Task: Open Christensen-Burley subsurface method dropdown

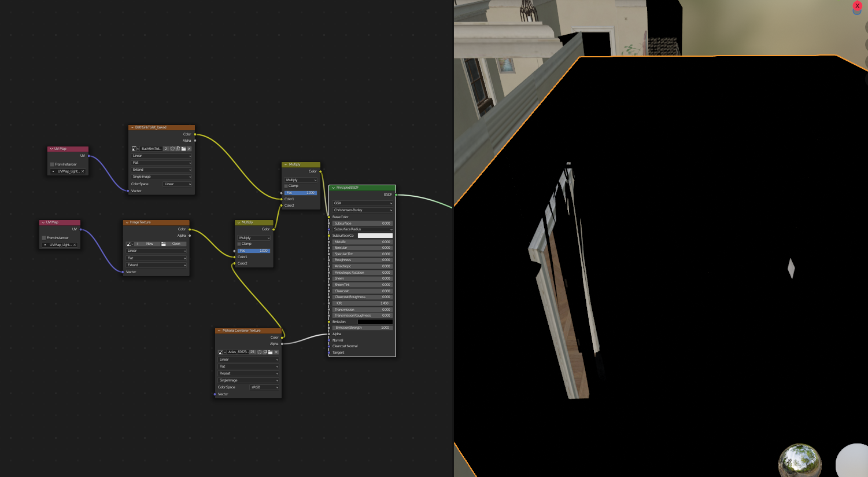Action: click(x=363, y=210)
